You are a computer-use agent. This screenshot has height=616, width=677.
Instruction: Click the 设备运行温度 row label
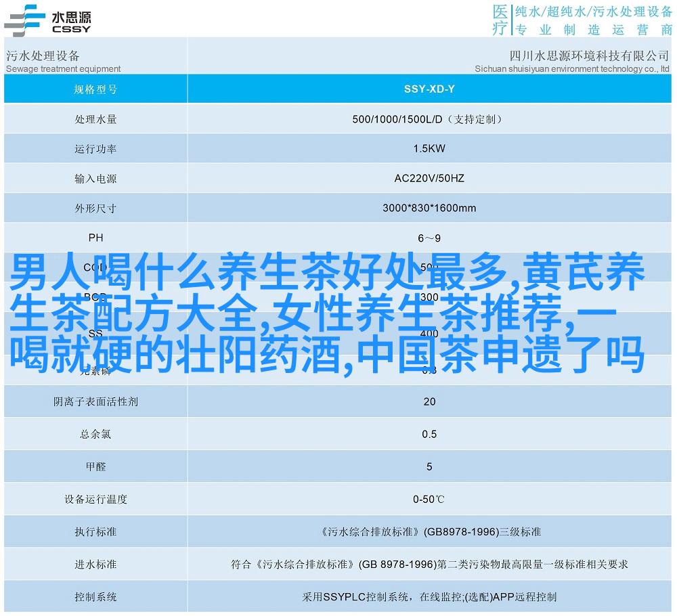(x=95, y=500)
